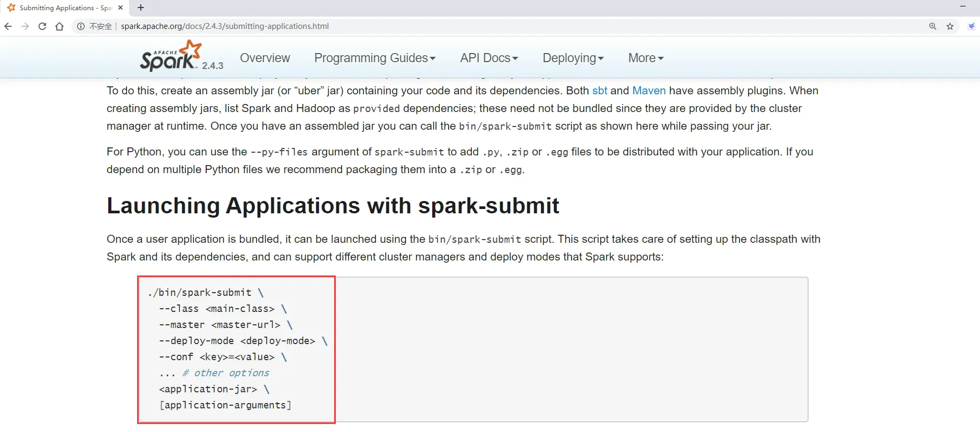Go to Overview in the navigation bar
The width and height of the screenshot is (980, 432).
pos(265,58)
